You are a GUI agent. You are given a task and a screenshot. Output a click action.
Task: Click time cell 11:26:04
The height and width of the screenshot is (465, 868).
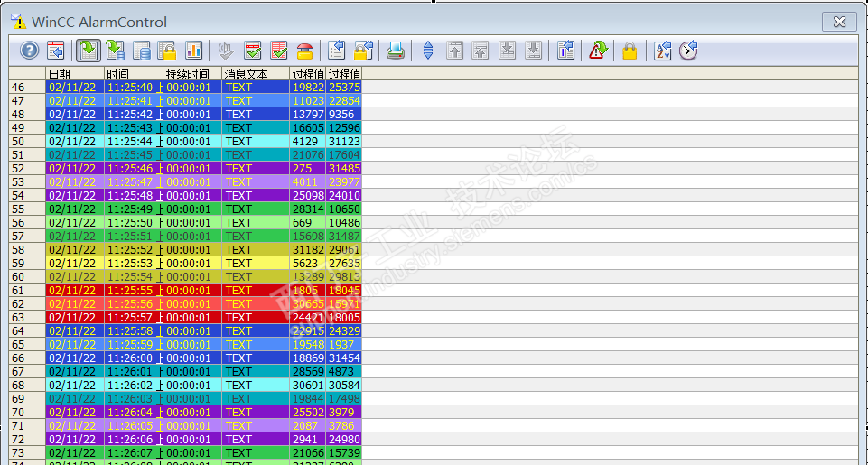click(134, 413)
